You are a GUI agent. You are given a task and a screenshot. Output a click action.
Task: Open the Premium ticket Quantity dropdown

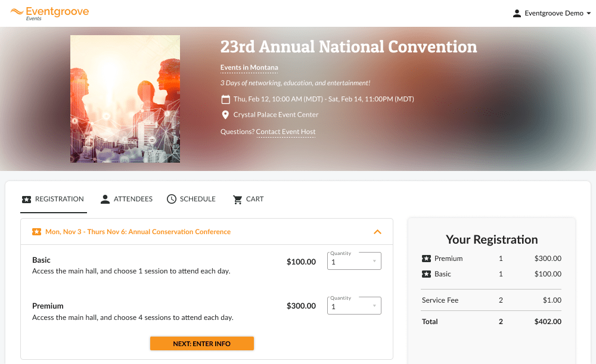point(354,306)
